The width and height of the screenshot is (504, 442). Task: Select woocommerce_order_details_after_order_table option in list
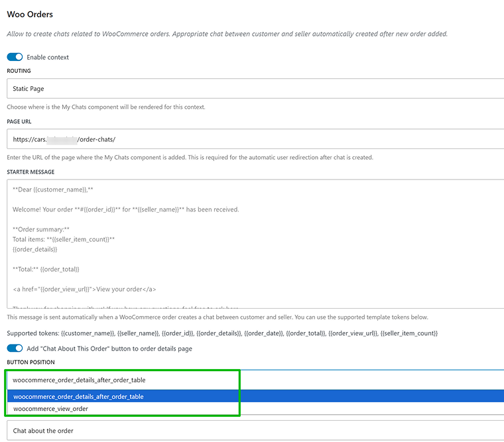[255, 396]
